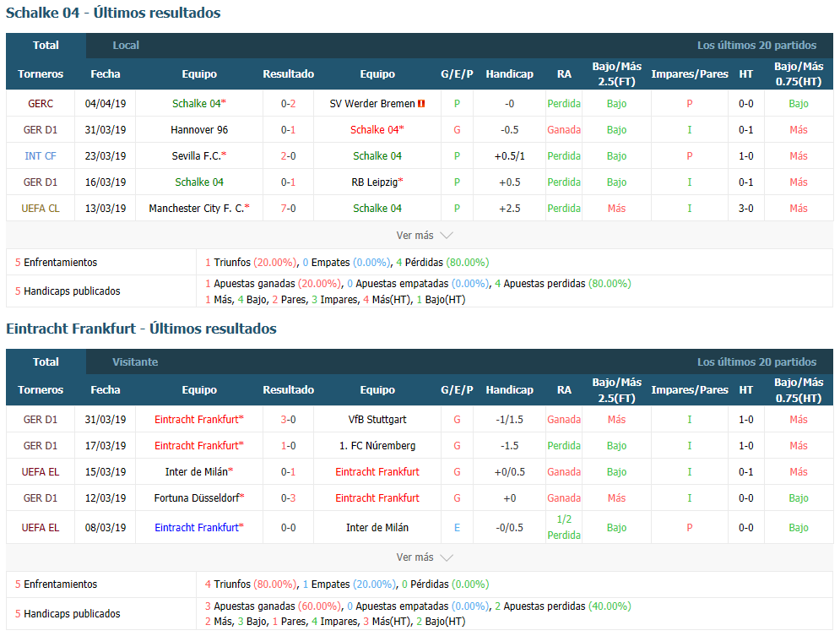Click the 0-0 result on 08/03/19

point(288,528)
